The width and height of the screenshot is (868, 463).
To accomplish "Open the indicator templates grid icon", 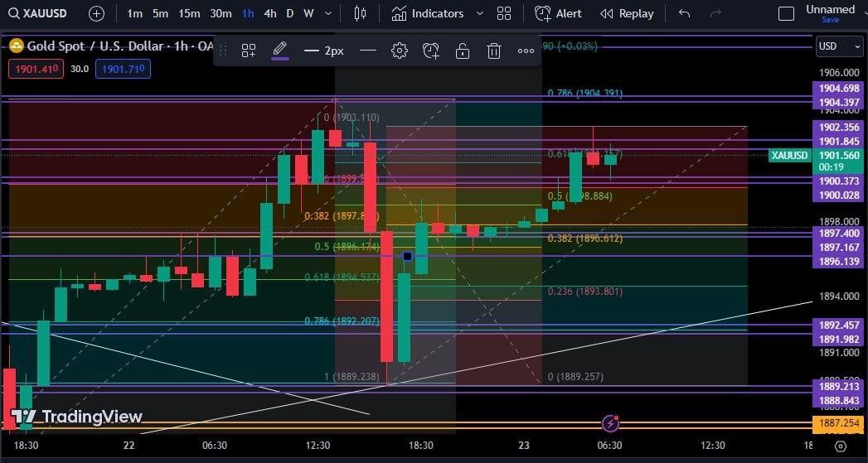I will [504, 13].
